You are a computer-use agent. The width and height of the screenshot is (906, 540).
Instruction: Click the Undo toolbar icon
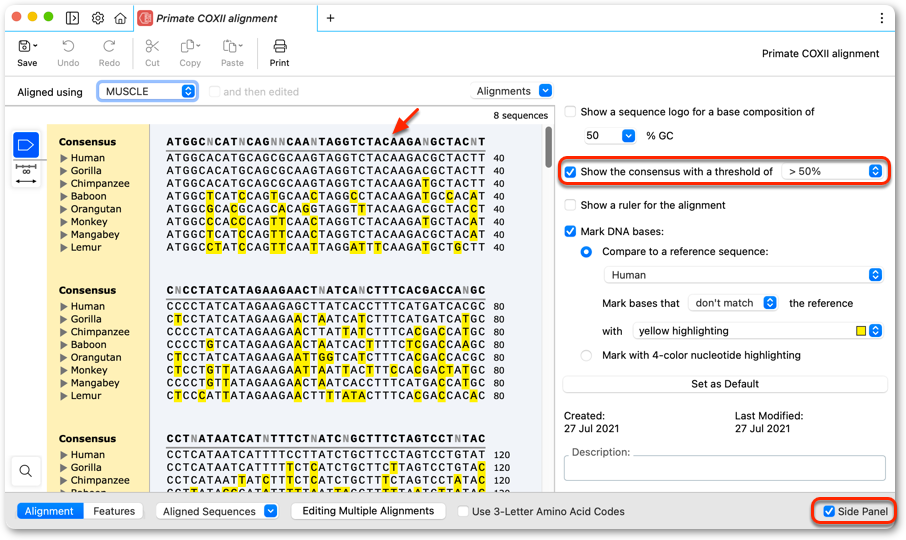point(68,47)
